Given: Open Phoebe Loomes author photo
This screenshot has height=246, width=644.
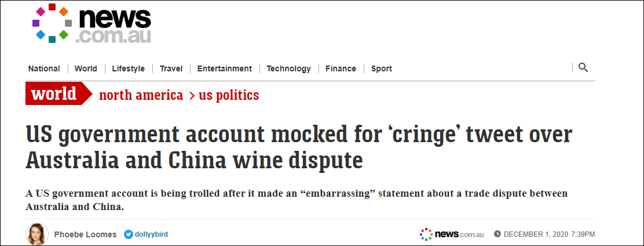Looking at the screenshot, I should click(x=36, y=234).
